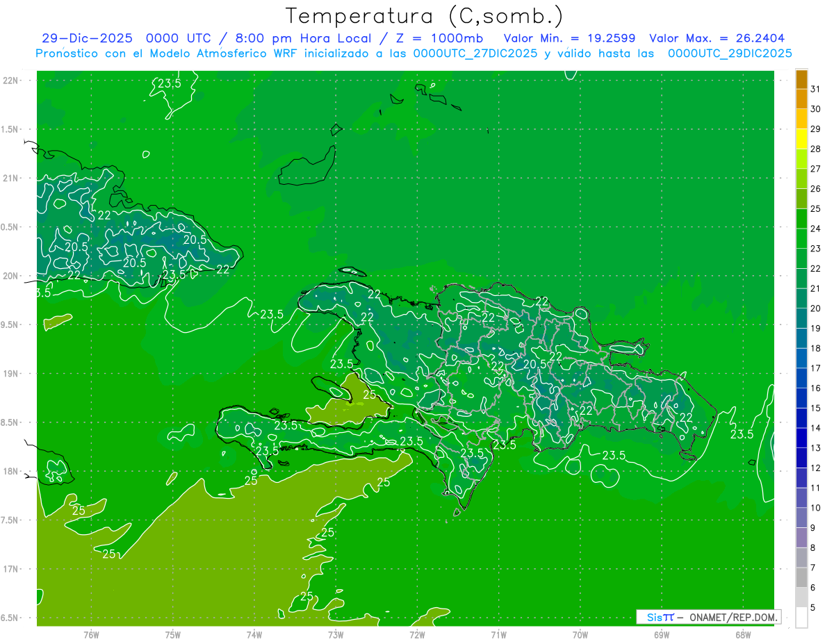Click the purple swatch between 8 and 9

coord(801,538)
